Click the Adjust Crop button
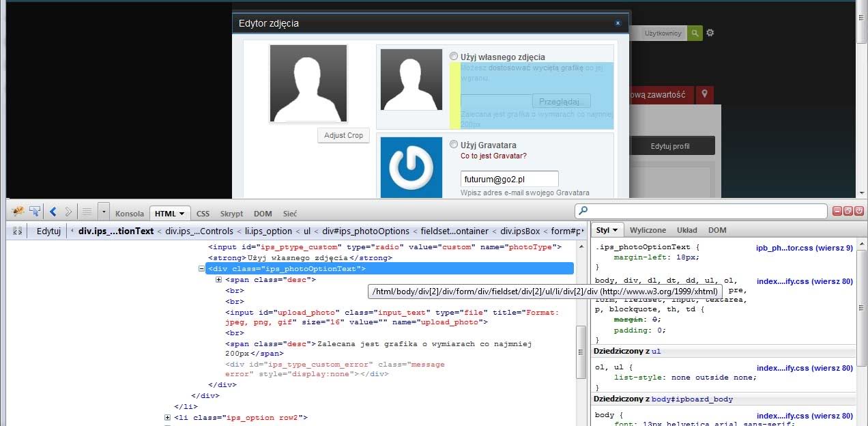 pyautogui.click(x=343, y=135)
